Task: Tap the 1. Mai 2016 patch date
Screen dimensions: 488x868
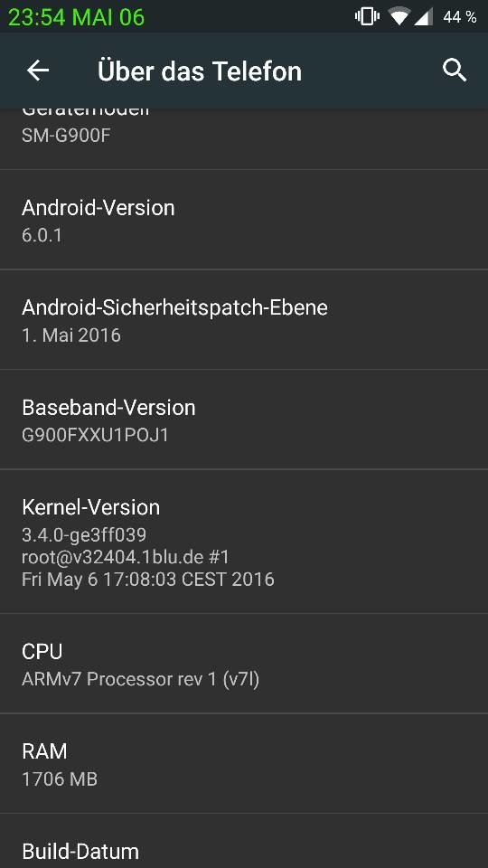Action: pyautogui.click(x=71, y=335)
